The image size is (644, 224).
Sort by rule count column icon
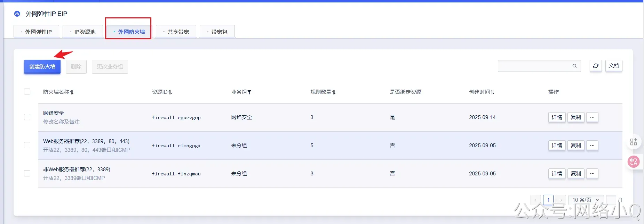334,92
